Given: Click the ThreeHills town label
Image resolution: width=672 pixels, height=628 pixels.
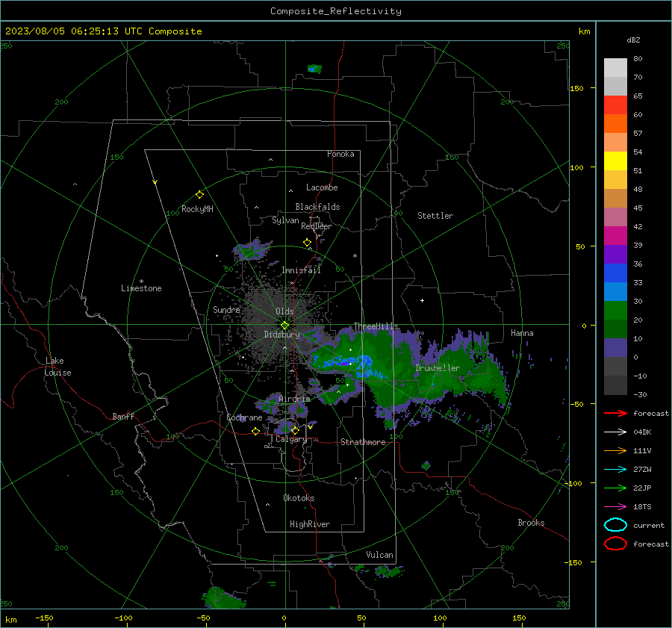Looking at the screenshot, I should 376,326.
